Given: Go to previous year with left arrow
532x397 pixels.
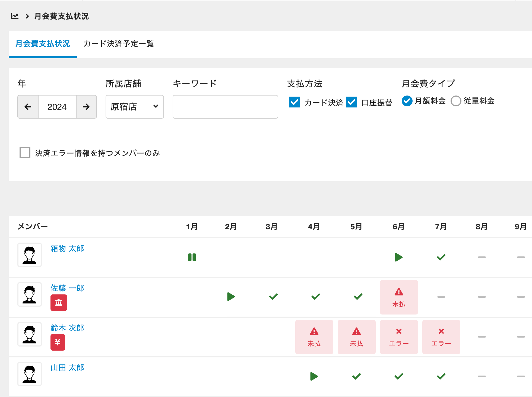Looking at the screenshot, I should point(28,107).
